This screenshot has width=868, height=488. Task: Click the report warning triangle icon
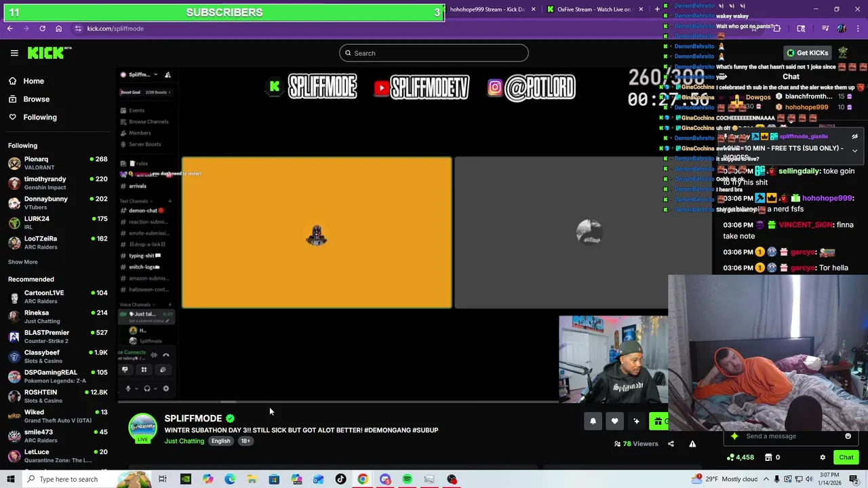click(x=692, y=444)
